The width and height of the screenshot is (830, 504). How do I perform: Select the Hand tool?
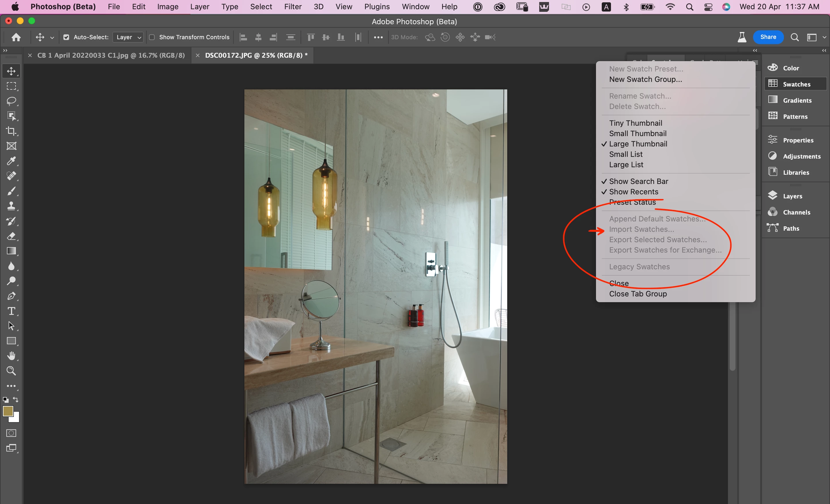[x=11, y=356]
